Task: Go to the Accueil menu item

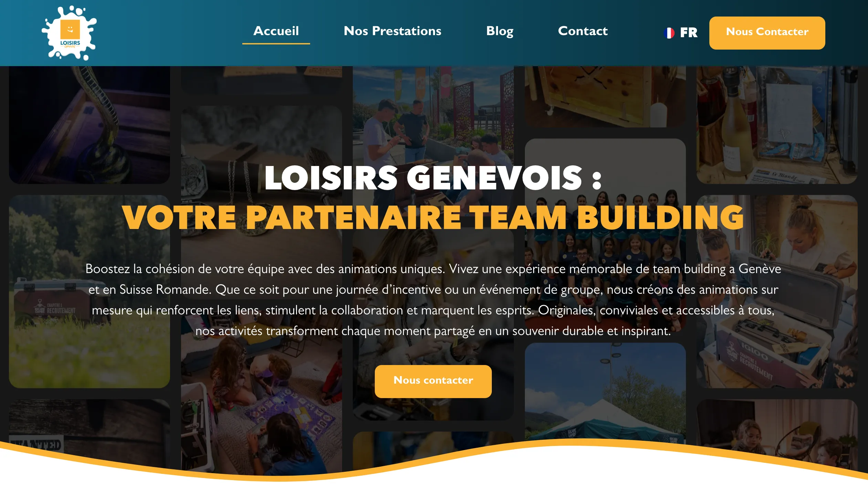Action: point(276,31)
